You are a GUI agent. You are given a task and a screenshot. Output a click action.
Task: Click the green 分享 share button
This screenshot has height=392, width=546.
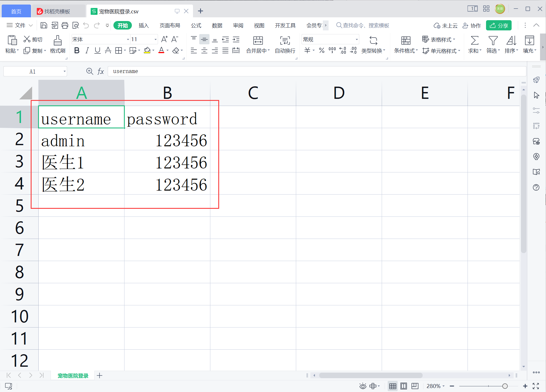click(499, 26)
